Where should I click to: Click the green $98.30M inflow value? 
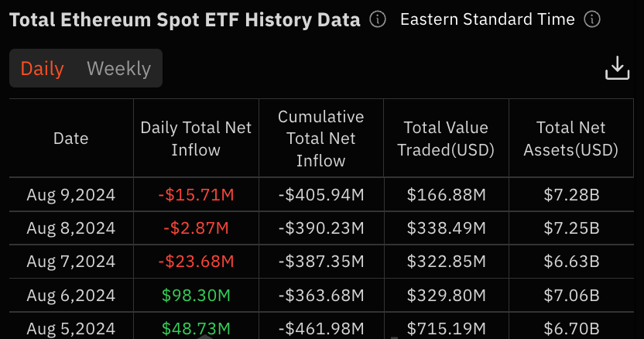[196, 295]
